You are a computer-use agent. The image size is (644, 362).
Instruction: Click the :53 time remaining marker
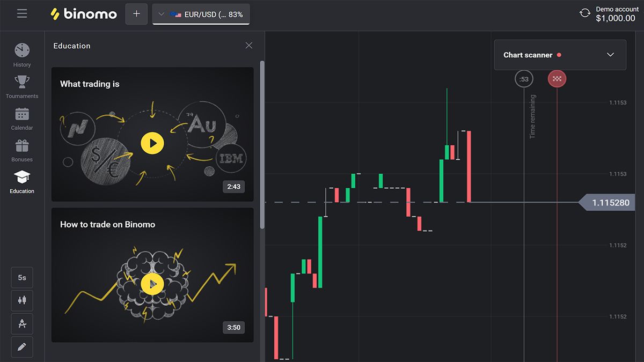(x=524, y=79)
